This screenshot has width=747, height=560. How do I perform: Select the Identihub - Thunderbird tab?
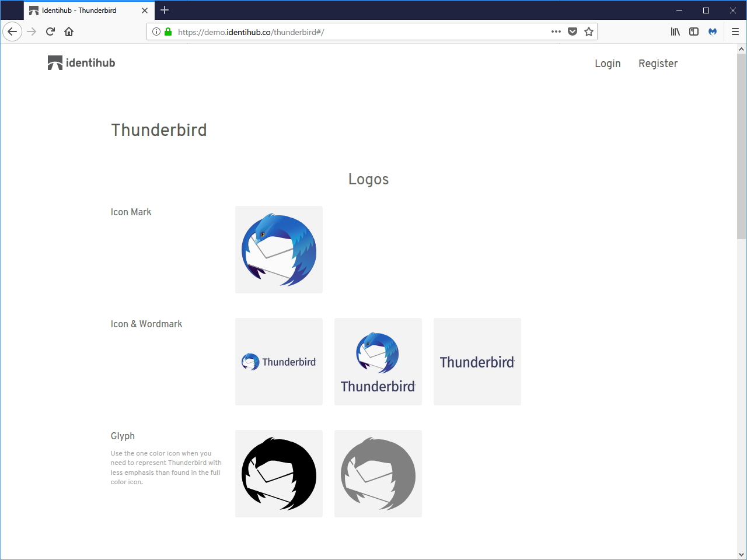point(89,10)
